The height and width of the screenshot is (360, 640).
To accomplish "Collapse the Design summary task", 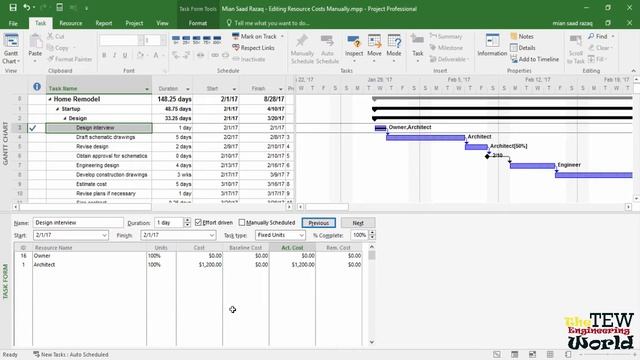I will point(65,118).
